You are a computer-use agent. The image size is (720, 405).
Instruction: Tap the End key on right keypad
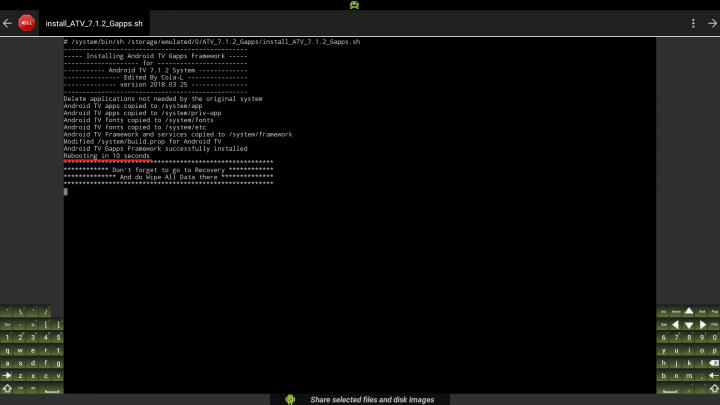click(701, 311)
